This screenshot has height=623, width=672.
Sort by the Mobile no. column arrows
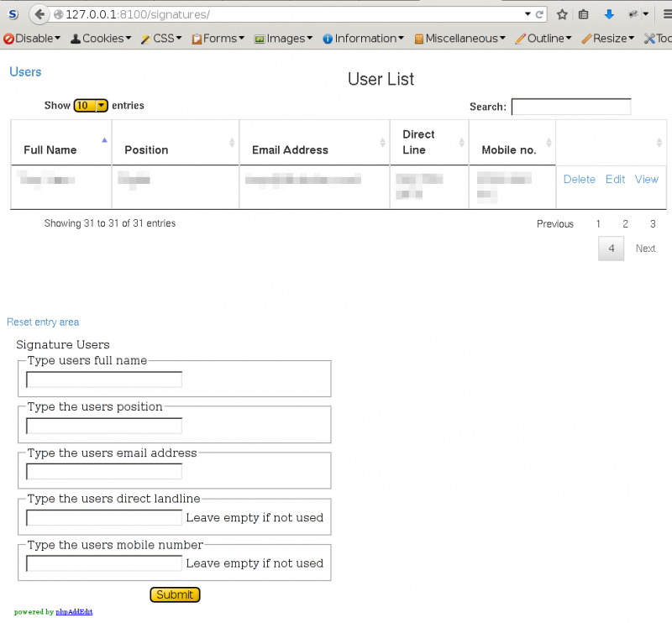(549, 143)
